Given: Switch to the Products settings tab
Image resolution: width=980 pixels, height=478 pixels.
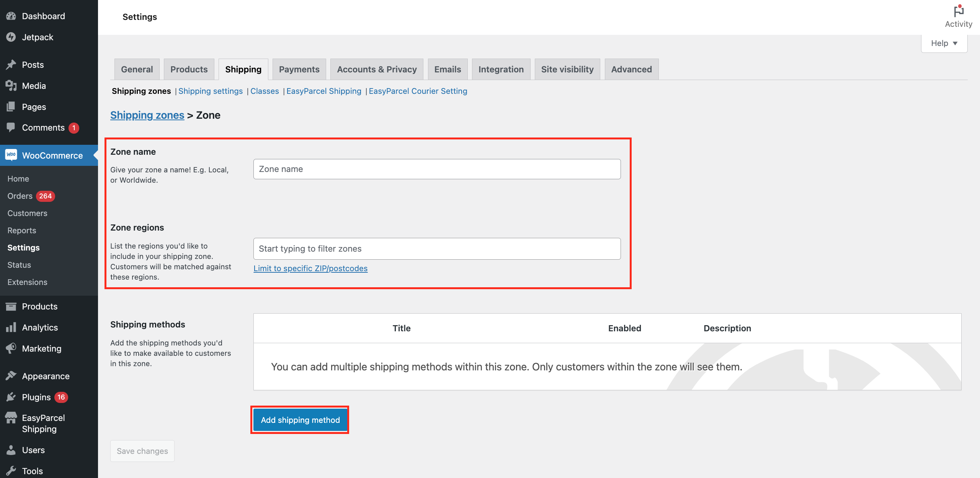Looking at the screenshot, I should pos(189,69).
